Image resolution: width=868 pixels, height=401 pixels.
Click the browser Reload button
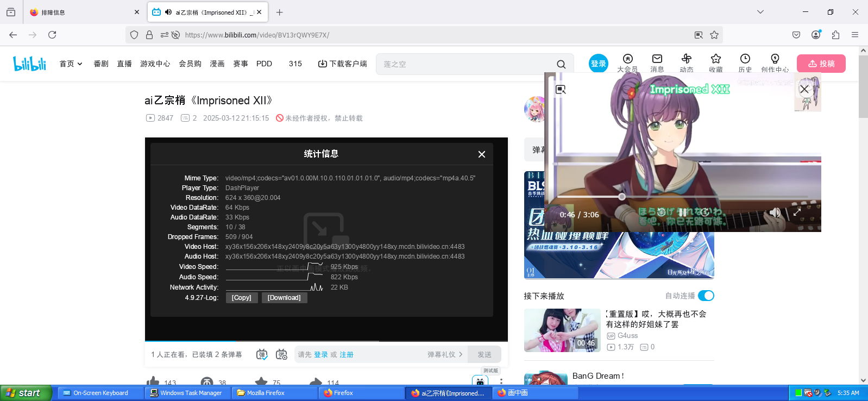click(x=52, y=35)
